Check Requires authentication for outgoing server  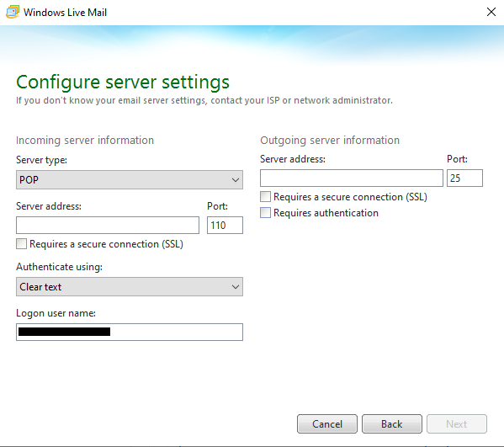tap(266, 213)
